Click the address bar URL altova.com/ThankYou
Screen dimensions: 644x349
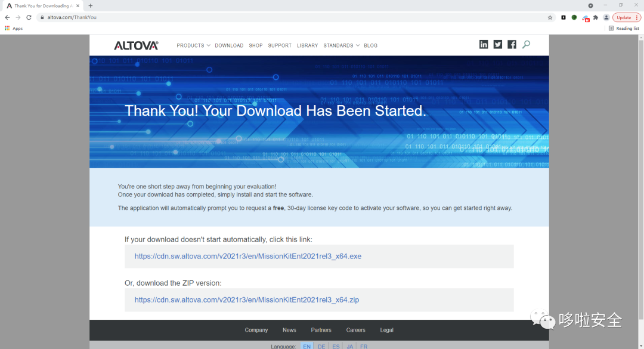pos(72,17)
